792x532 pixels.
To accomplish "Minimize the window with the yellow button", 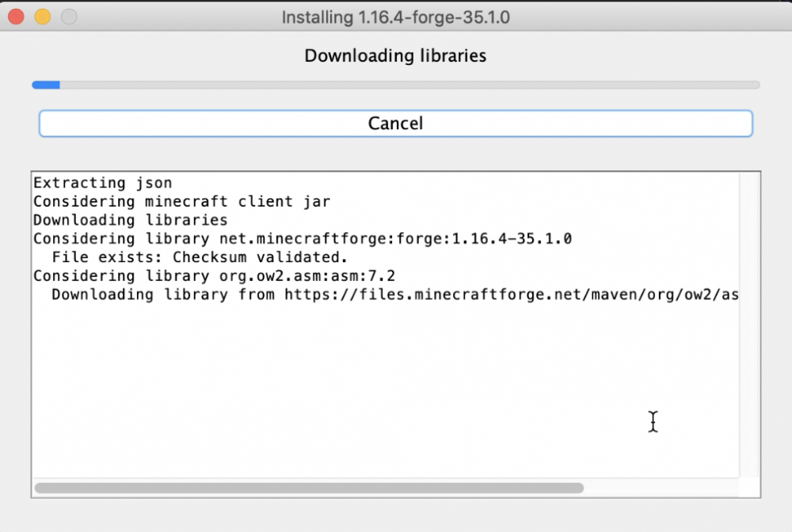I will click(x=44, y=17).
